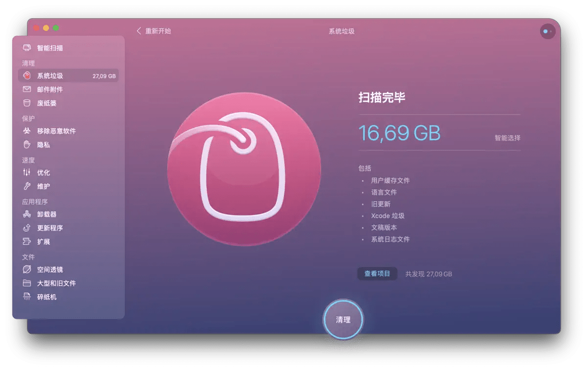Select 卸载器 label in sidebar
The width and height of the screenshot is (588, 370).
pos(47,214)
